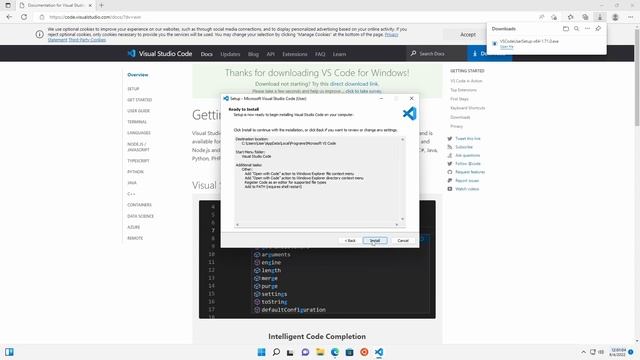
Task: Open the Windows Start button
Action: point(262,352)
